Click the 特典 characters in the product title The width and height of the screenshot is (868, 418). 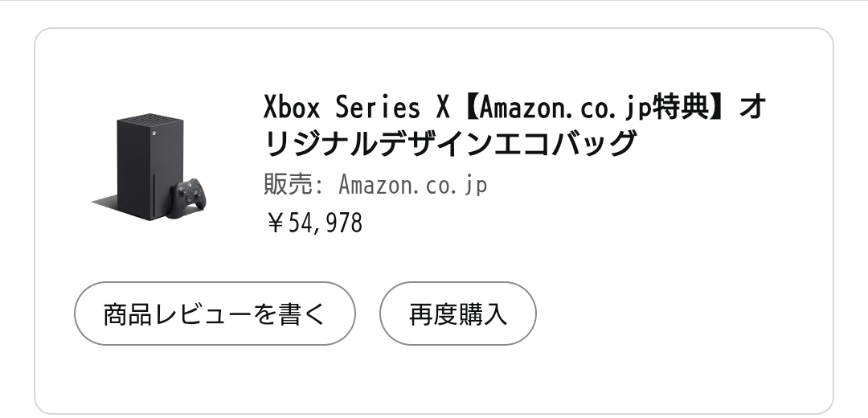682,107
